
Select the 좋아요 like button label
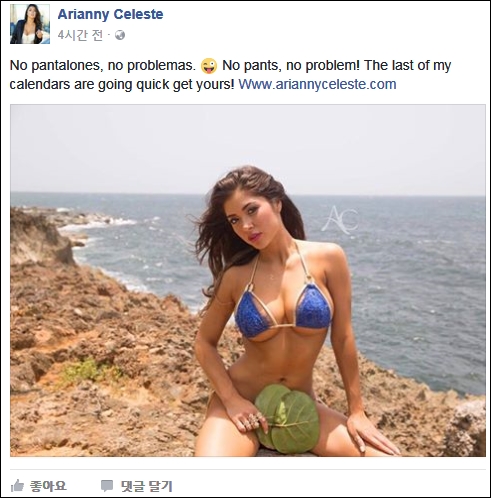48,486
